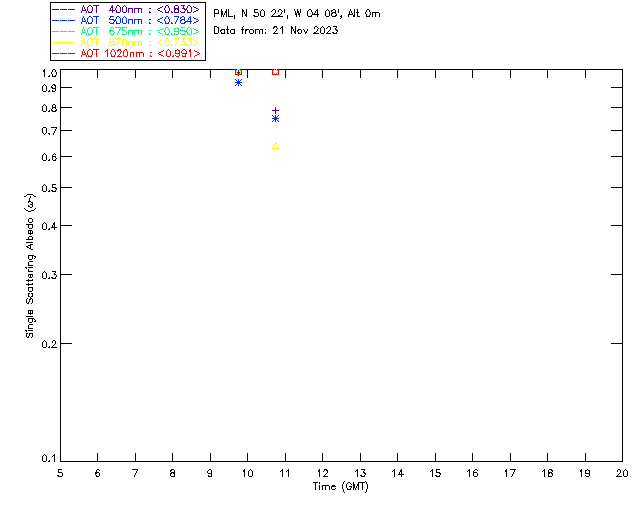
Task: Click the red square marker just before 10 GMT
Action: (x=238, y=72)
